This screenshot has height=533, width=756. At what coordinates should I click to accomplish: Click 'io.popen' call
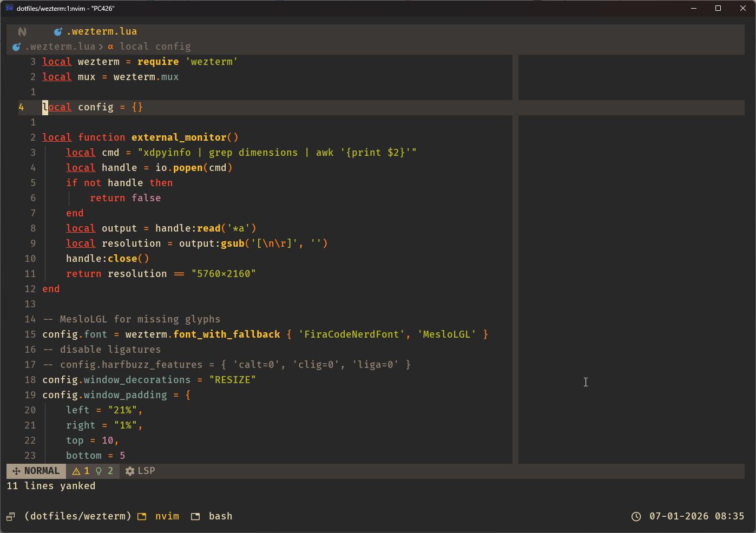tap(179, 168)
